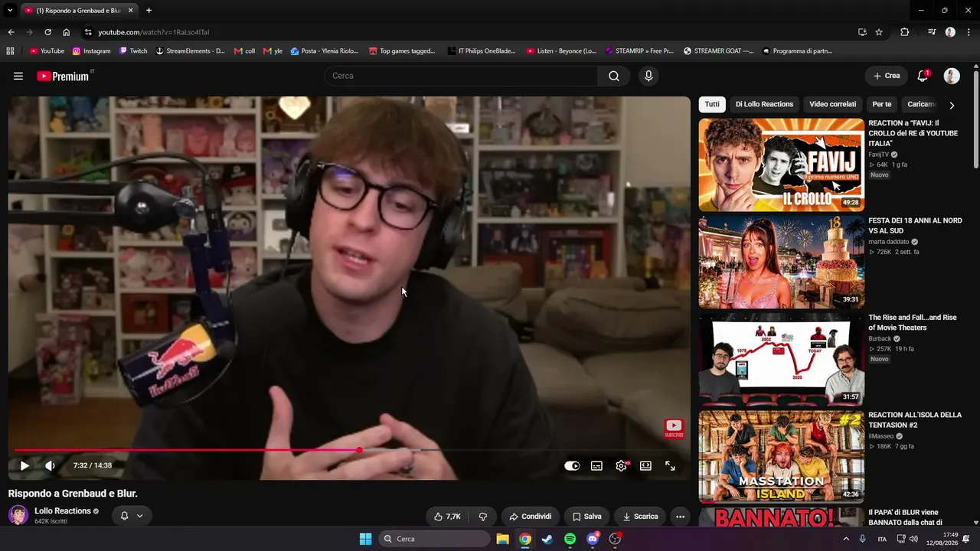
Task: Open the Twitch bookmark
Action: (133, 51)
